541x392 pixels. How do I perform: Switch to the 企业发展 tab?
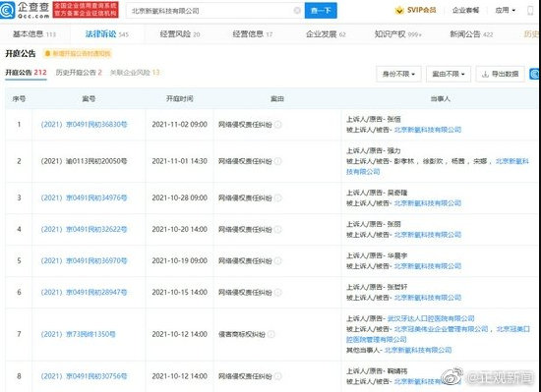click(326, 34)
